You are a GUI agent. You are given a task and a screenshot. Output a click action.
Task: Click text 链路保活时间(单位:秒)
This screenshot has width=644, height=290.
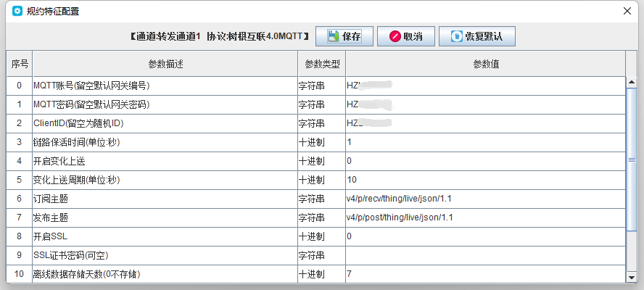(76, 143)
